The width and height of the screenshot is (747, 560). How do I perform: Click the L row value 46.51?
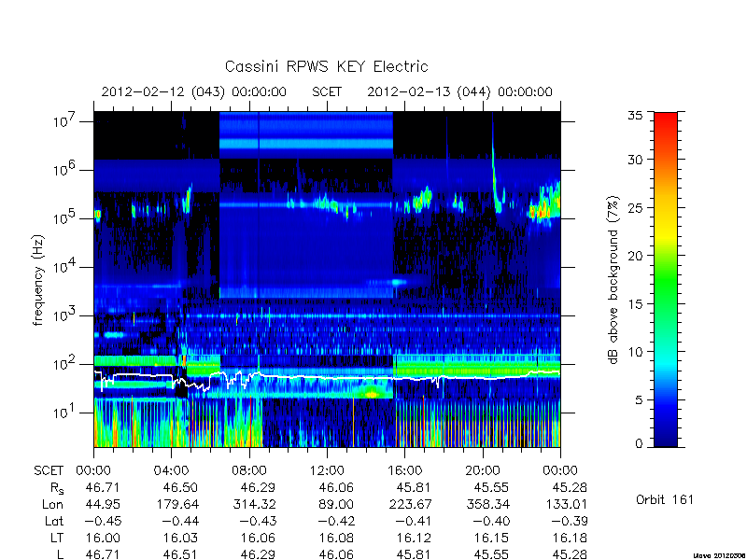click(x=180, y=554)
